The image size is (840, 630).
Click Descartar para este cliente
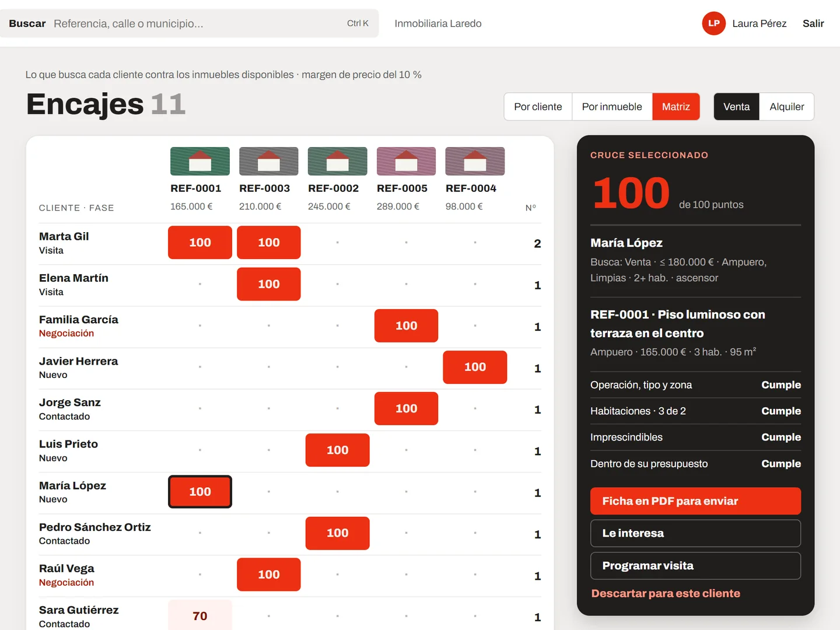[x=666, y=593]
